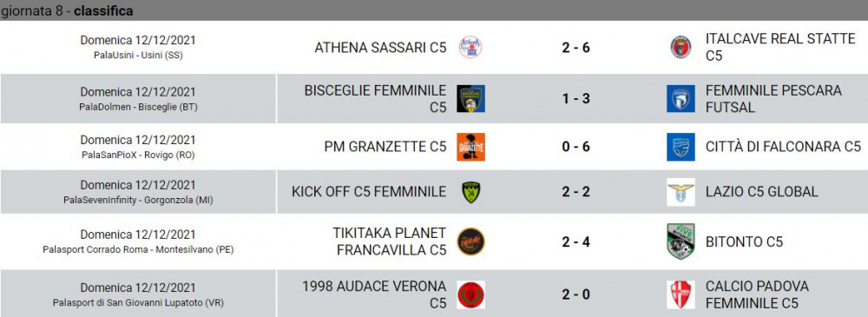Open the Città di Falconara crest icon
This screenshot has height=317, width=868.
click(681, 147)
